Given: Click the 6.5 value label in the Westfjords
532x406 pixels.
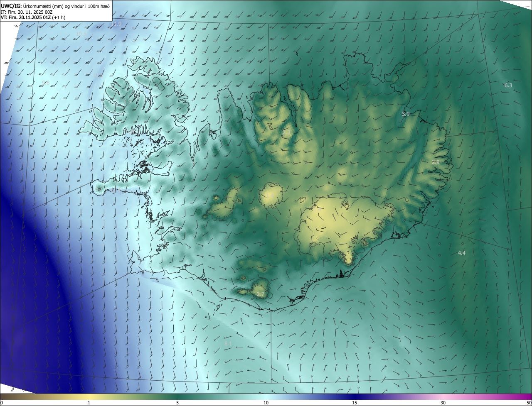Looking at the screenshot, I should [x=127, y=102].
